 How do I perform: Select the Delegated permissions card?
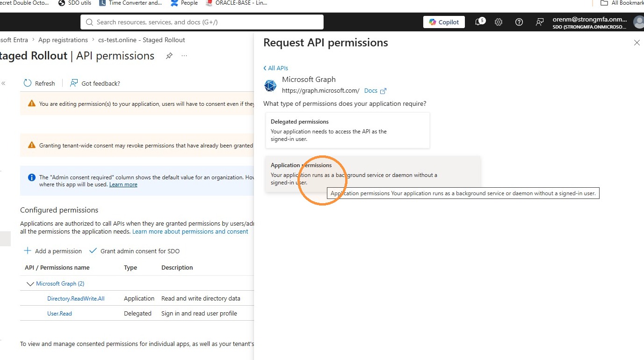pyautogui.click(x=347, y=130)
